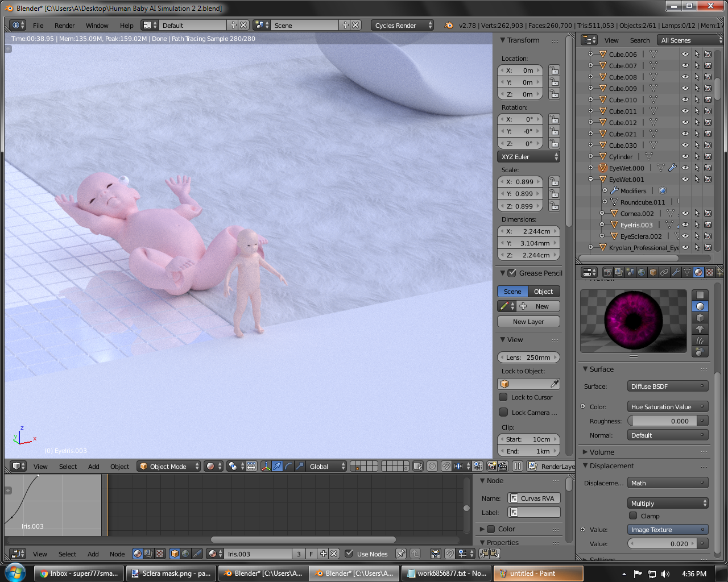Screen dimensions: 728x582
Task: Open the Object Mode dropdown
Action: point(169,466)
